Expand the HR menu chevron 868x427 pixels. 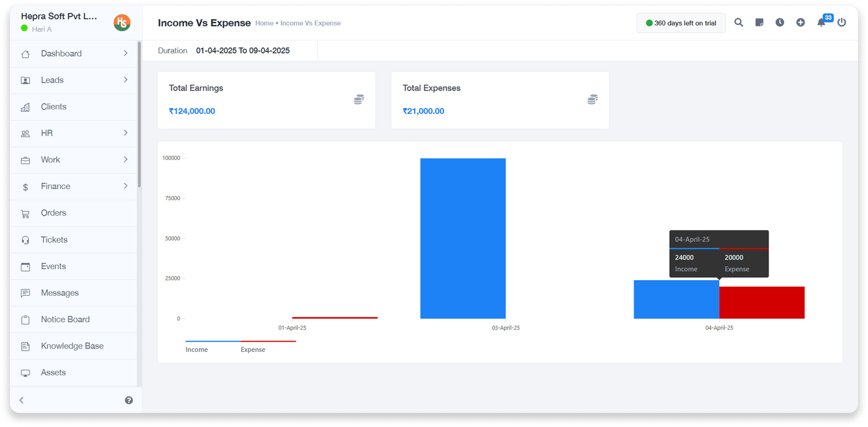coord(125,133)
